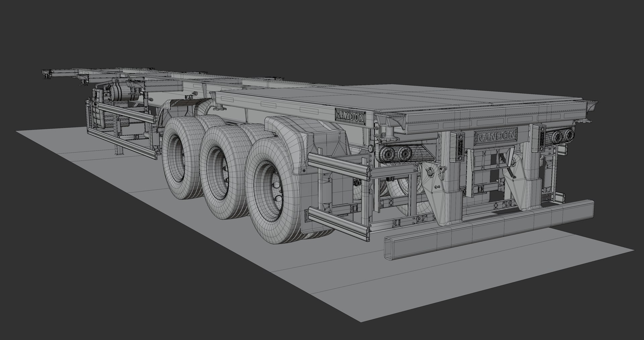Select the RANDON plate on the trailer side
This screenshot has height=340, width=644.
coord(350,116)
